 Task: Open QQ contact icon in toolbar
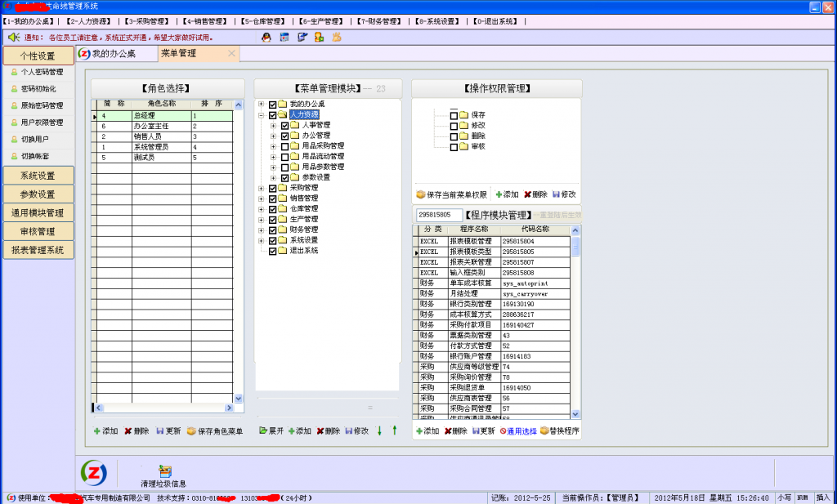coord(266,37)
